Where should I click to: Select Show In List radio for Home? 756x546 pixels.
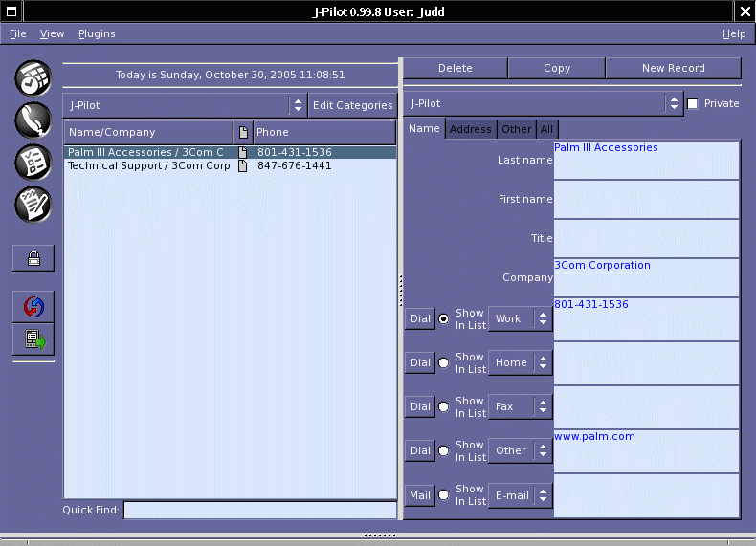pos(443,362)
